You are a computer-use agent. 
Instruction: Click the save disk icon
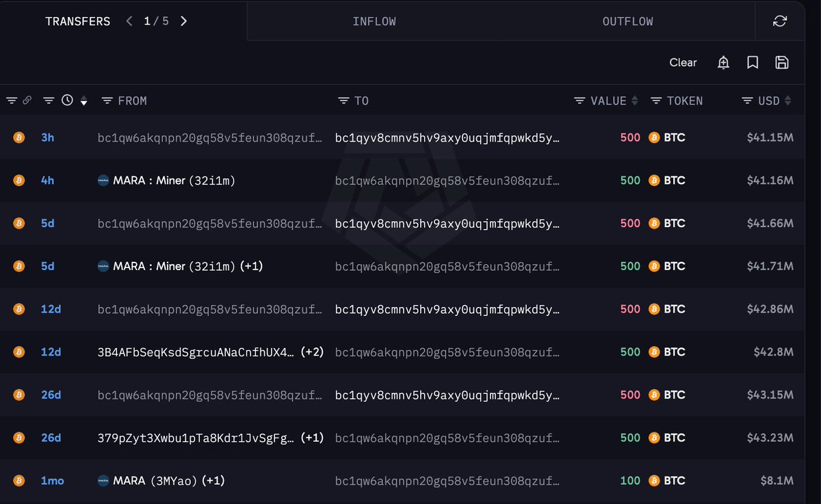[x=782, y=63]
